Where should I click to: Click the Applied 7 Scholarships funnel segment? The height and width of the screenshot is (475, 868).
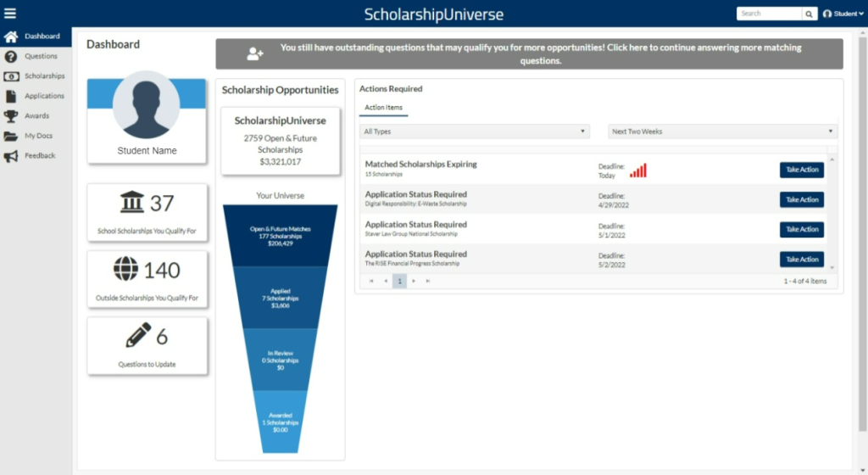pyautogui.click(x=280, y=298)
